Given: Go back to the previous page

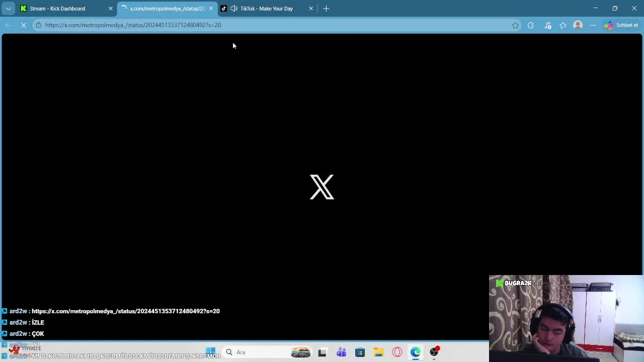Looking at the screenshot, I should click(x=9, y=25).
